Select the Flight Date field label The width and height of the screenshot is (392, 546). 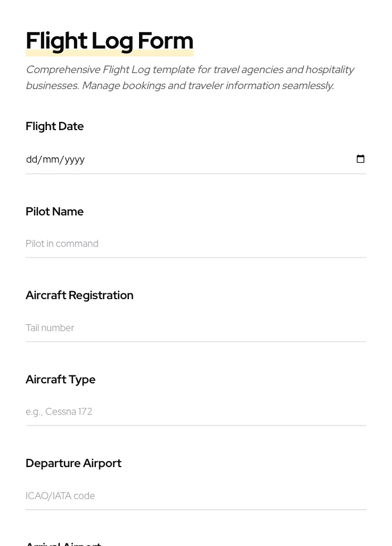tap(55, 126)
